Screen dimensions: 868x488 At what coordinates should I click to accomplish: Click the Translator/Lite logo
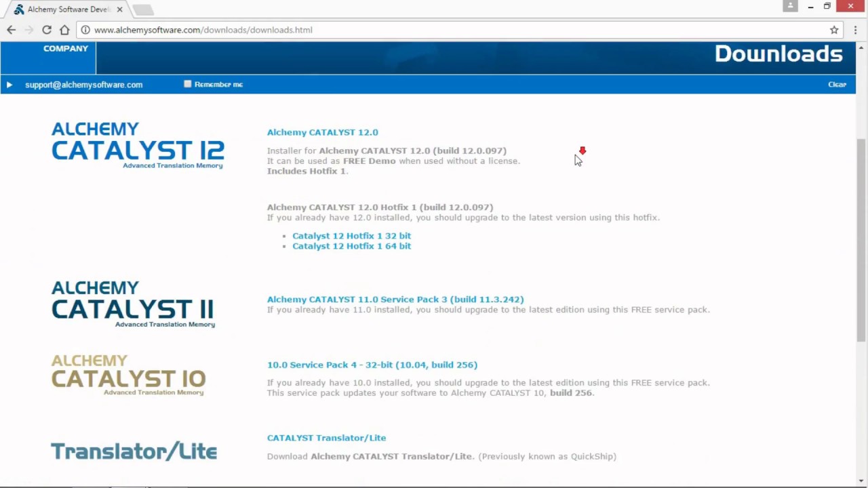(134, 451)
